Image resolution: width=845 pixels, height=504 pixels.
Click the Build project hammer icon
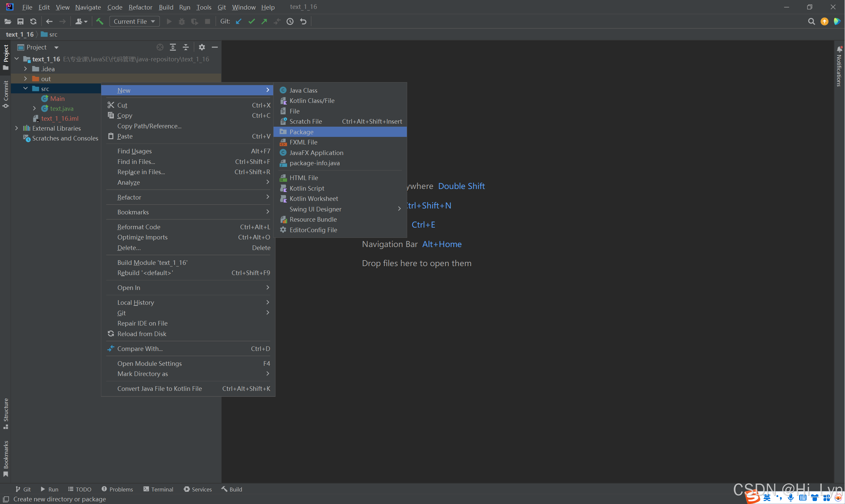tap(100, 21)
